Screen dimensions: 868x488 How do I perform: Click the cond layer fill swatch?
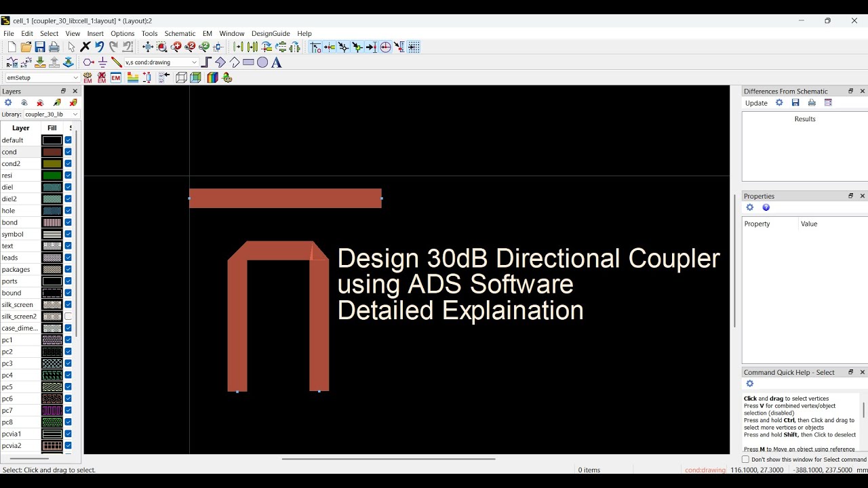click(x=52, y=152)
